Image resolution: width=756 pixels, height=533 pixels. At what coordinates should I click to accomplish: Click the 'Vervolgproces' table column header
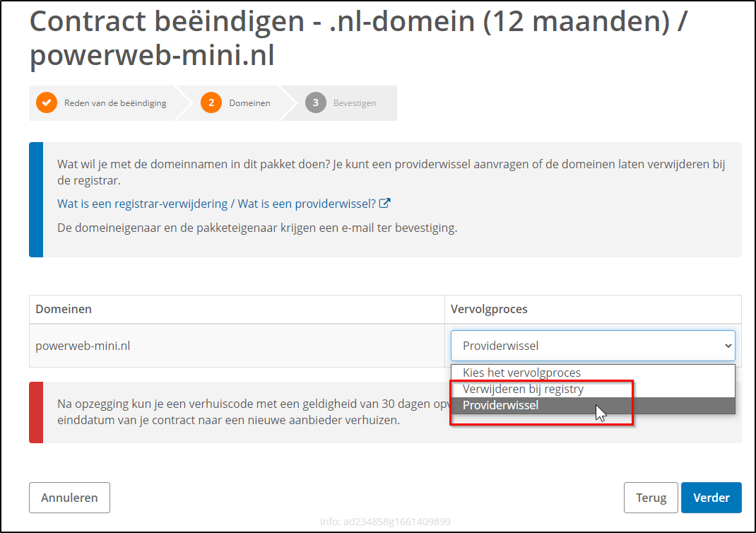(489, 309)
